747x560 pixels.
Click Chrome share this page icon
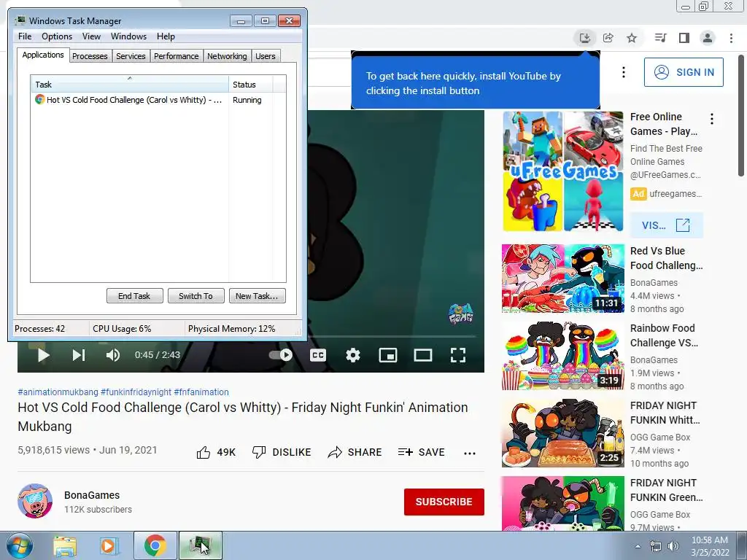pyautogui.click(x=608, y=38)
